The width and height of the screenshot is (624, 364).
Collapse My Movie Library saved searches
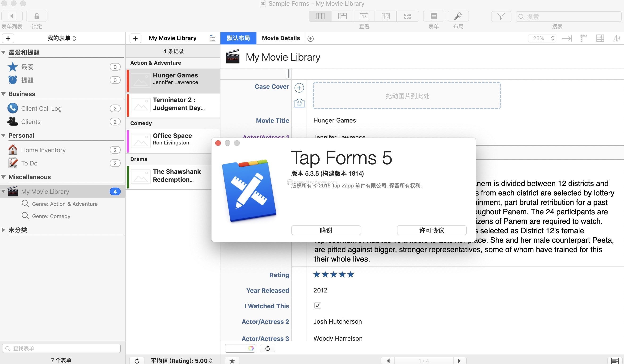(x=4, y=191)
